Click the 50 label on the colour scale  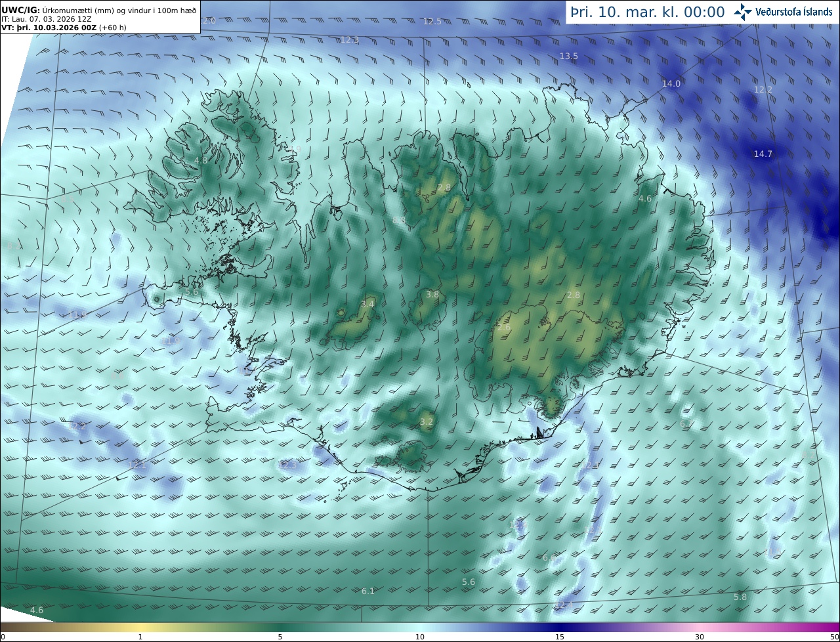835,637
